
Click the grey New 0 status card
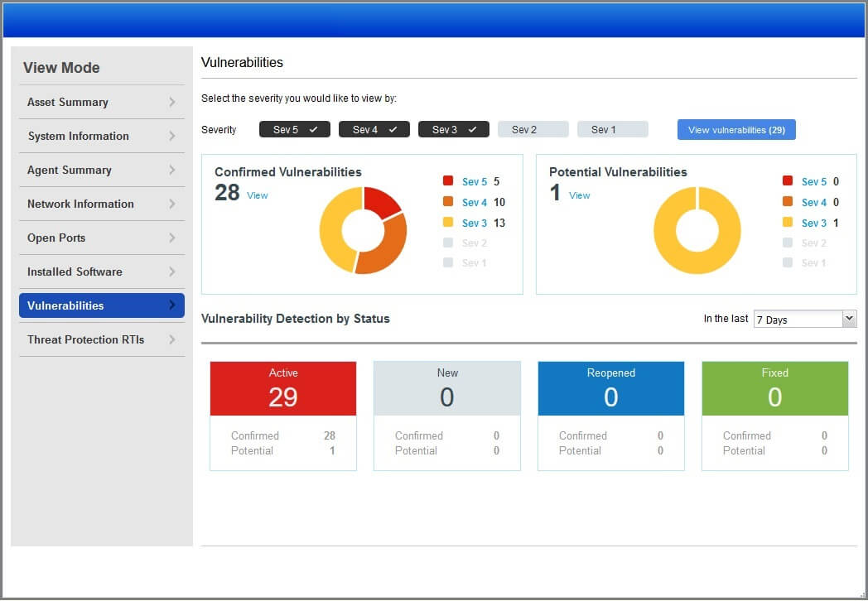pos(447,388)
